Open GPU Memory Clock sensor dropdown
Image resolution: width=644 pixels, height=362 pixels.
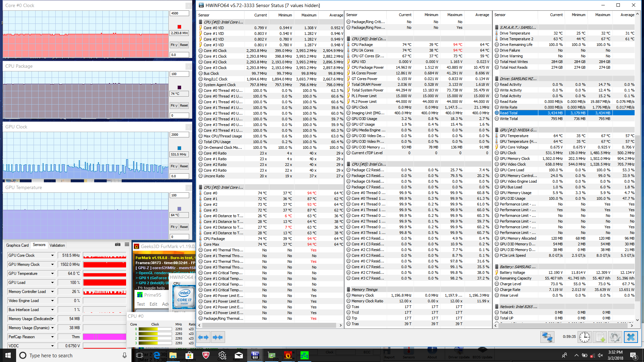click(53, 264)
